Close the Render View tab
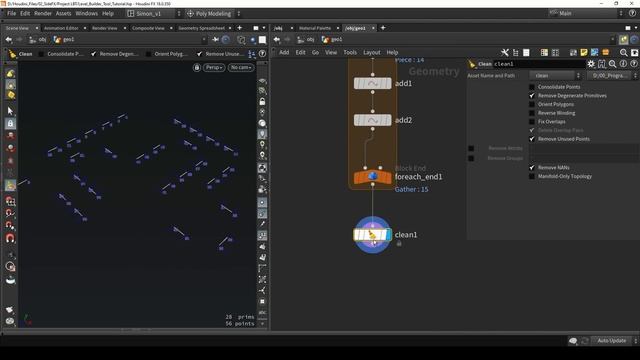 click(124, 28)
